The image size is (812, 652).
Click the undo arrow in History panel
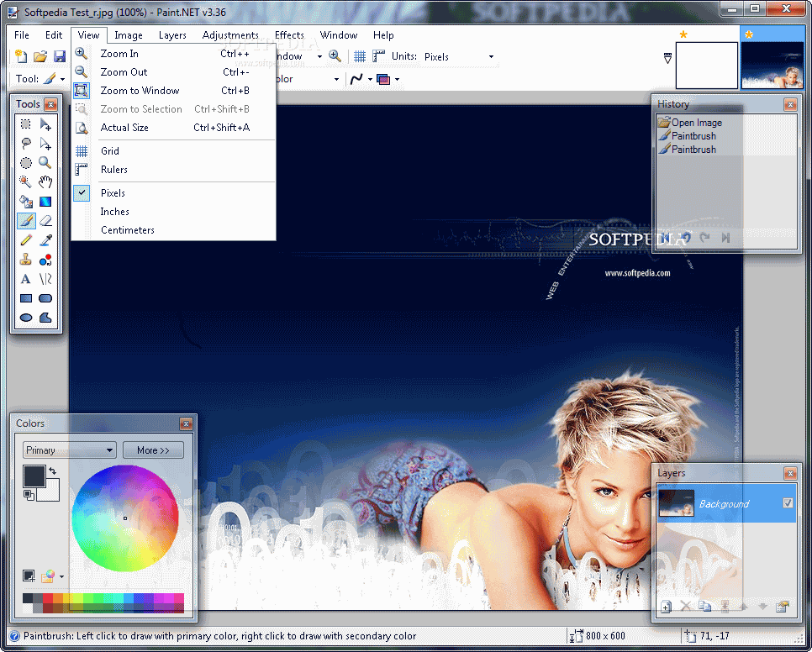point(685,238)
